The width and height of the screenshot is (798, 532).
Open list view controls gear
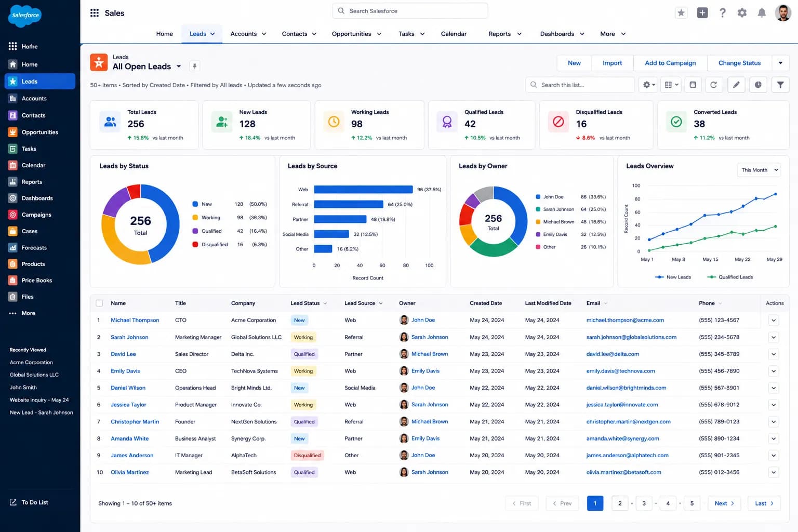[649, 85]
